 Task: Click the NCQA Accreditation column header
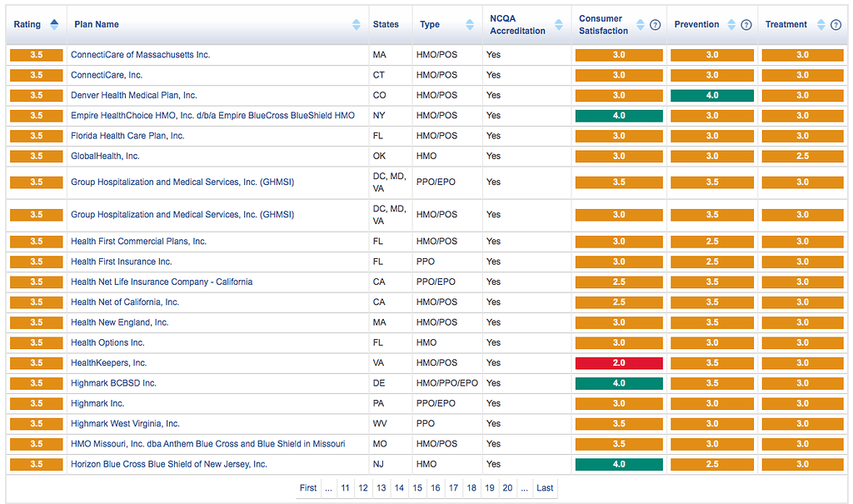coord(517,25)
